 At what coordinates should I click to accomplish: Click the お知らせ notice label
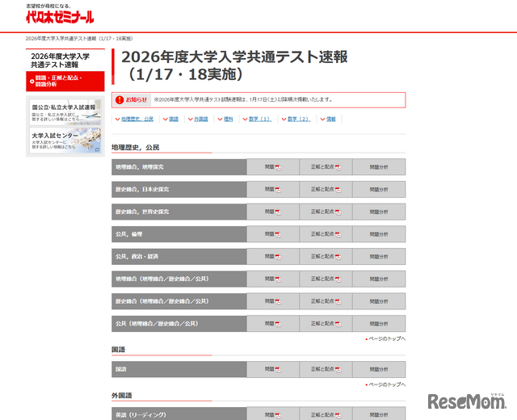132,99
